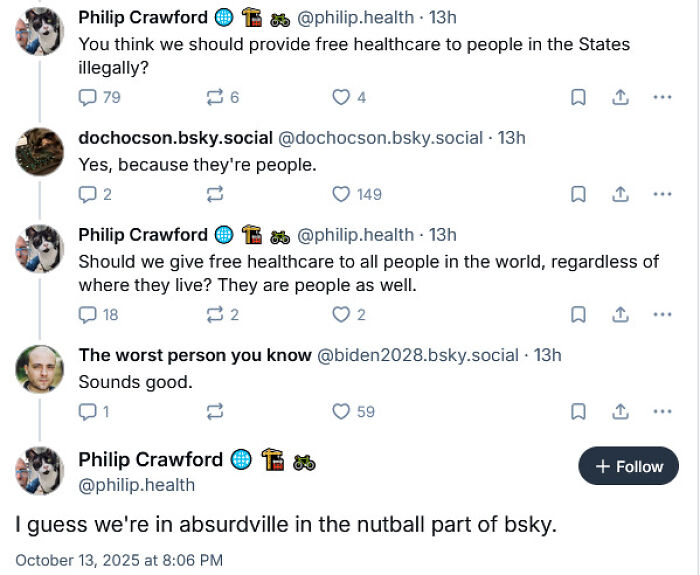Bookmark the dochocson.bsky.social reply
The image size is (700, 575).
click(578, 194)
